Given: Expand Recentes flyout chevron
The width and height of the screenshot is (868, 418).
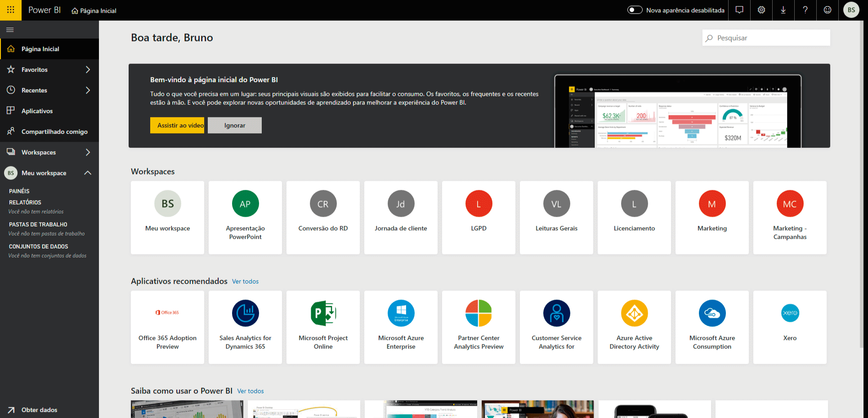Looking at the screenshot, I should 88,90.
